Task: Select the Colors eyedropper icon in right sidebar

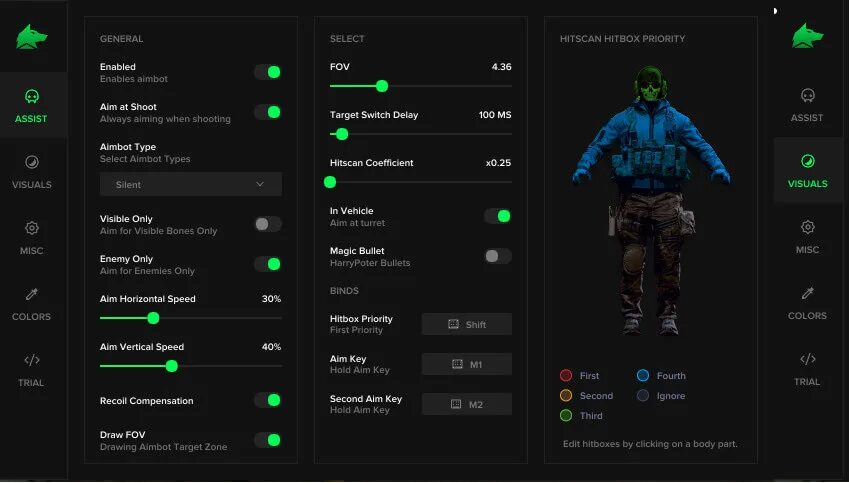Action: click(807, 293)
